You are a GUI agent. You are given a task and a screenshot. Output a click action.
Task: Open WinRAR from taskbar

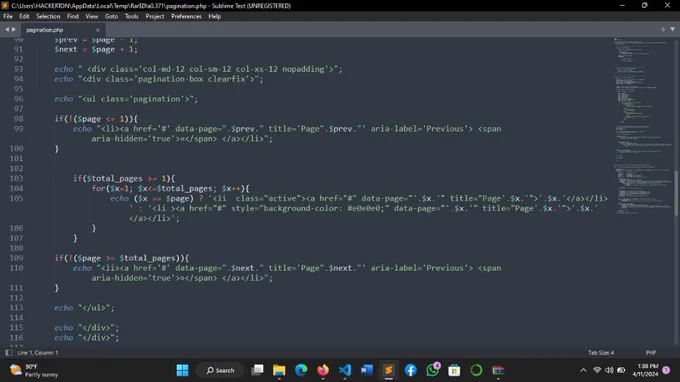498,370
